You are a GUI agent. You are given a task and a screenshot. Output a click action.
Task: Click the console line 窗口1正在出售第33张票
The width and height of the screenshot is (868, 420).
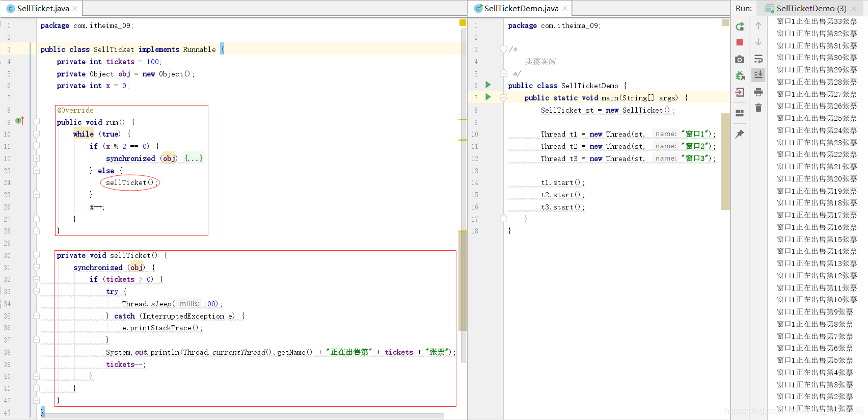click(817, 21)
